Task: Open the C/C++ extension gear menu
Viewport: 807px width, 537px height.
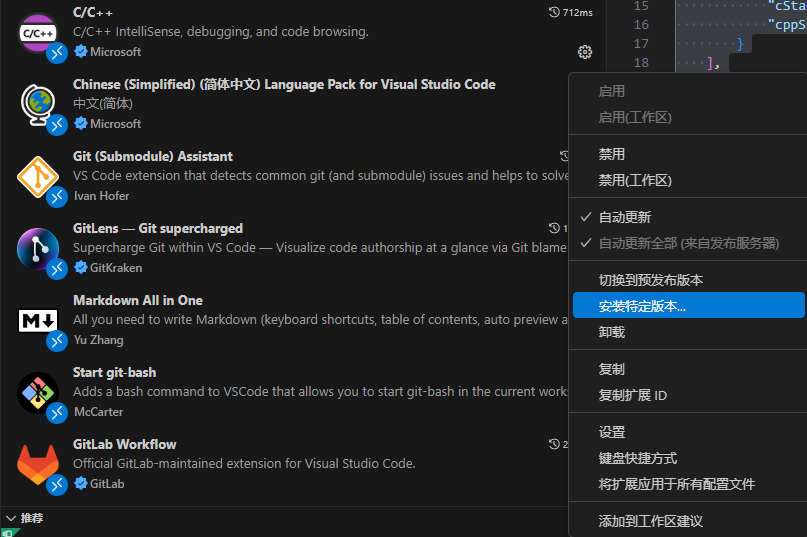Action: [585, 52]
